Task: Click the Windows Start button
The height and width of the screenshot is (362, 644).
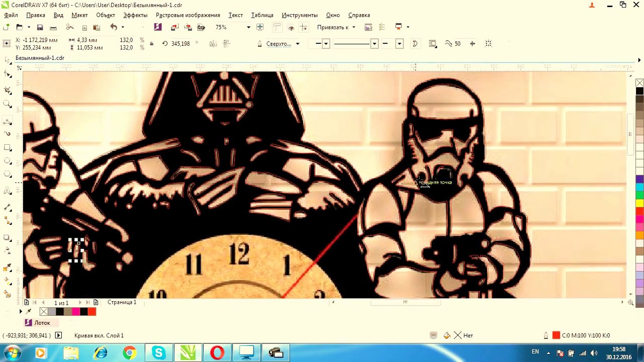Action: (x=13, y=353)
